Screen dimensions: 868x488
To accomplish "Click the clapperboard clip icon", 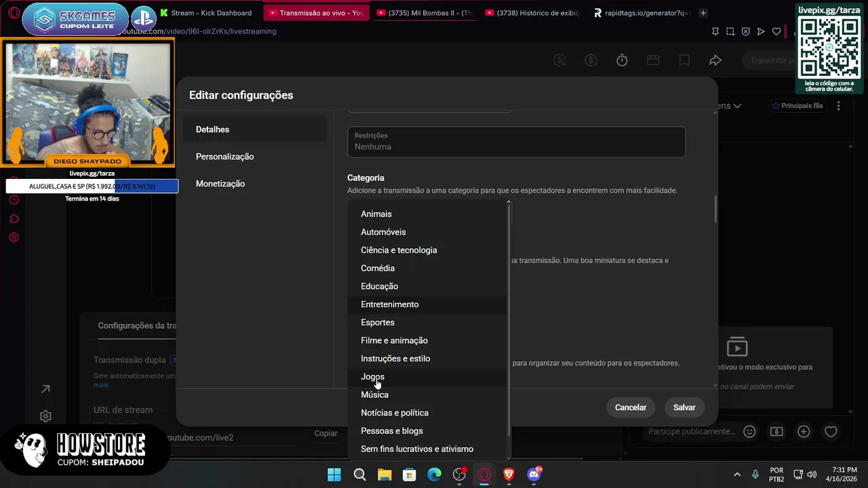I will (653, 60).
